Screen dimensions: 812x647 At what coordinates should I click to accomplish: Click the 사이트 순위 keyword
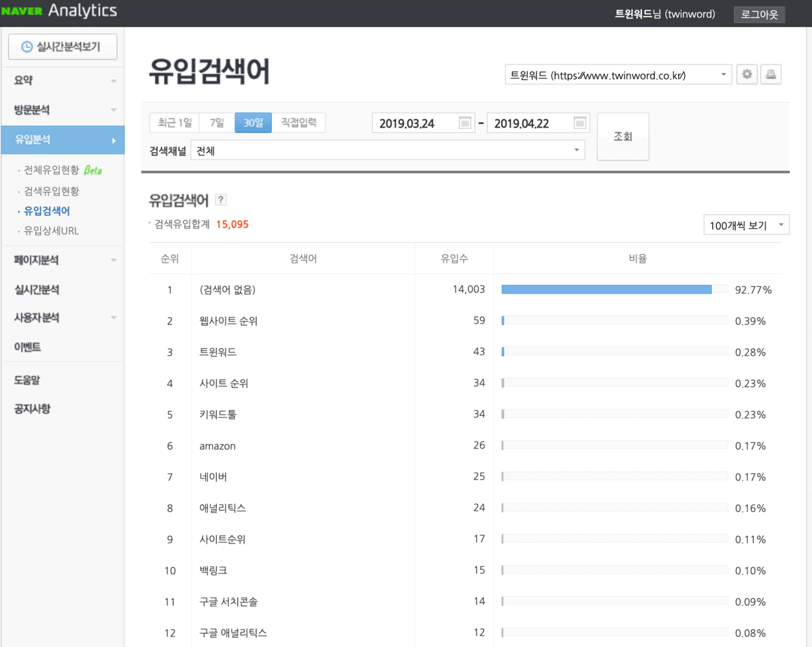click(x=224, y=384)
